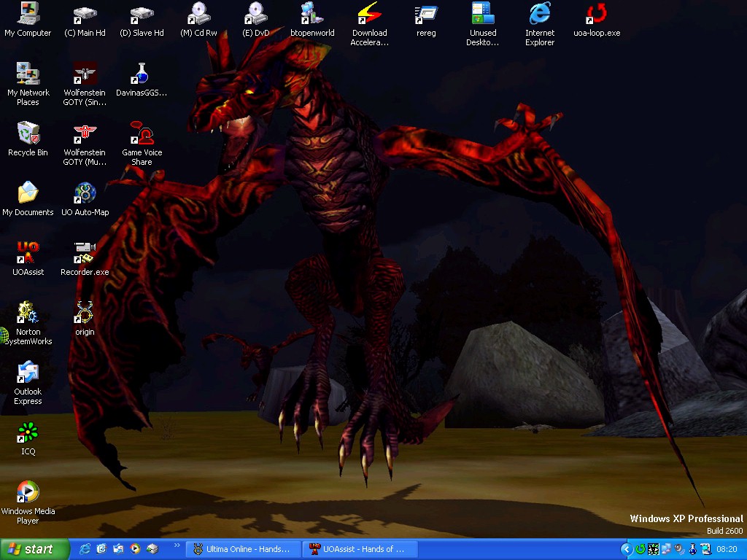Launch Windows Media Player from Quick Launch
The width and height of the screenshot is (747, 560).
click(135, 549)
